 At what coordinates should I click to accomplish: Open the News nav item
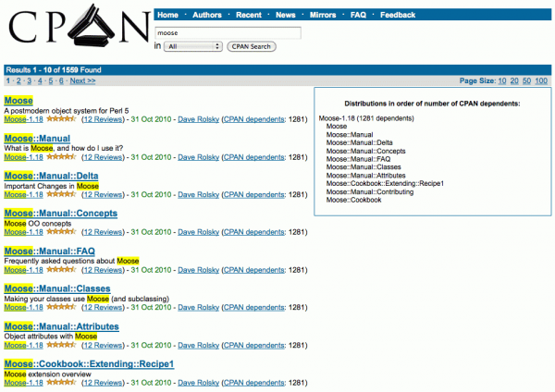coord(285,15)
